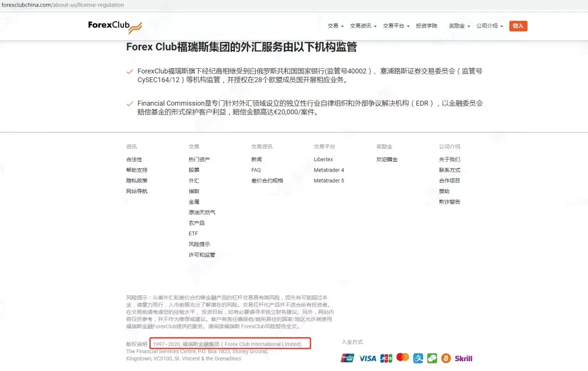The image size is (588, 371).
Task: Click the UnionPay payment icon
Action: 347,358
